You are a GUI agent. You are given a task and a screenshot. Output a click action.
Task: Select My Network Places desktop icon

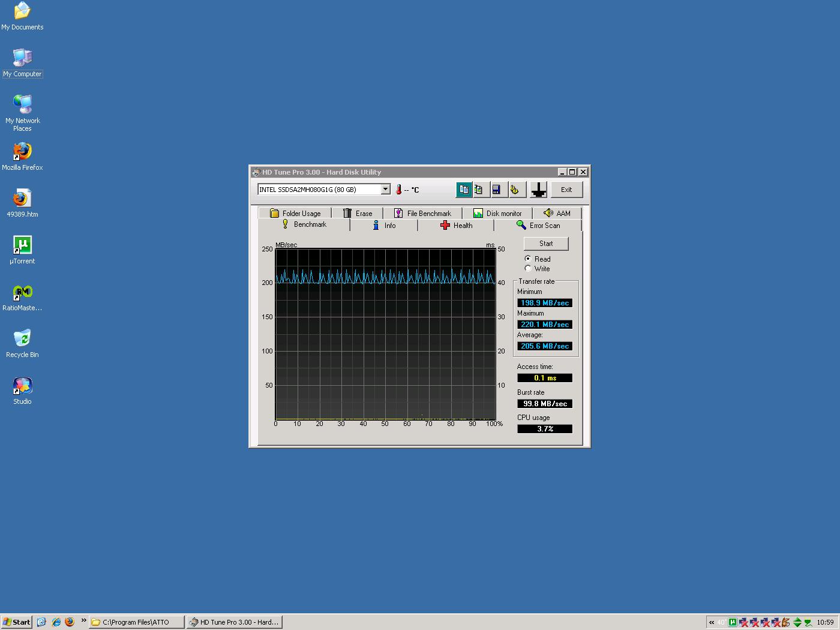22,113
